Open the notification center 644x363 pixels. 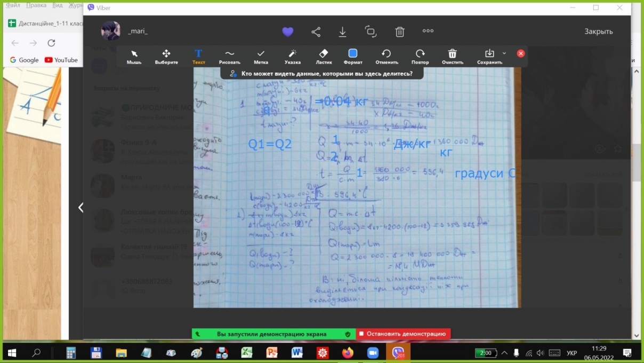pyautogui.click(x=627, y=352)
